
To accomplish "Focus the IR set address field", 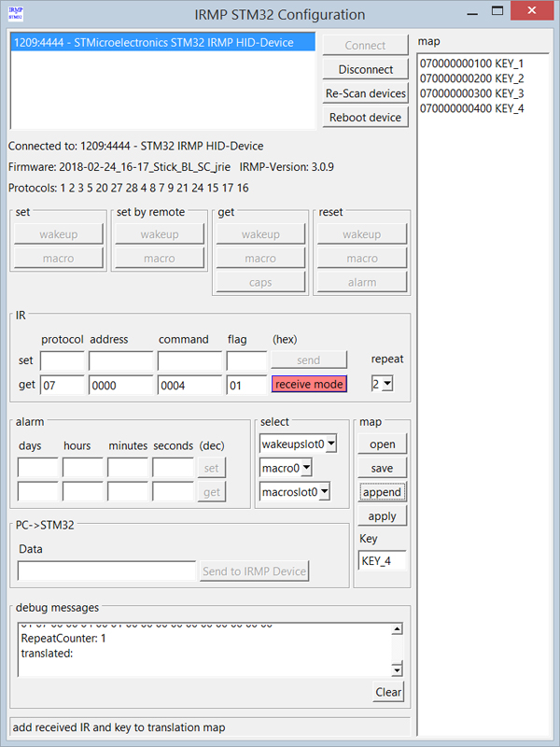I will click(121, 361).
